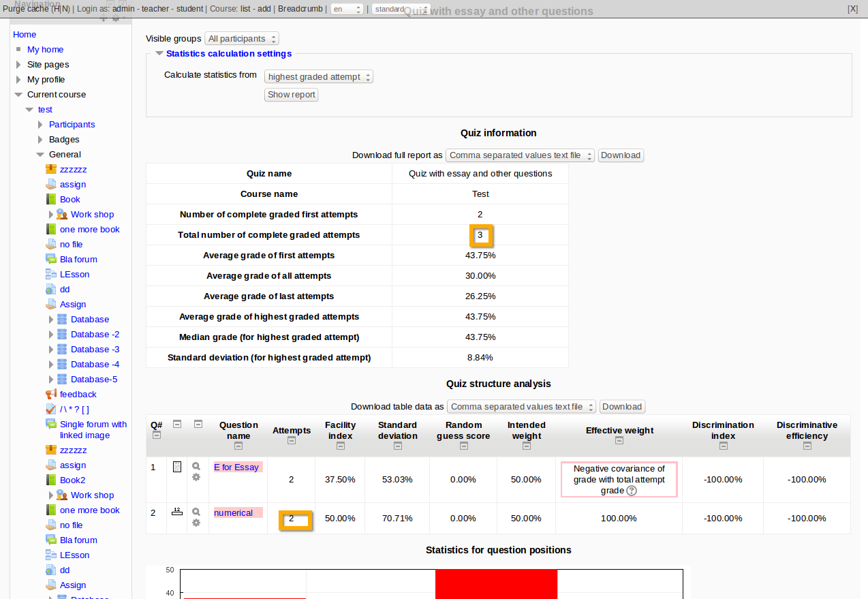Click the first 'dd' URL icon
The height and width of the screenshot is (599, 868).
click(x=51, y=289)
